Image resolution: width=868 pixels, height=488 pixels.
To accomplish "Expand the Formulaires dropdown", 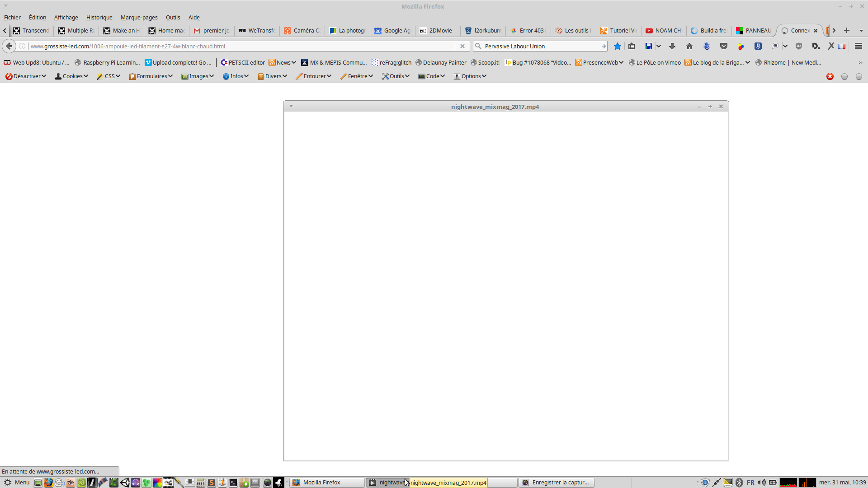I will 151,76.
